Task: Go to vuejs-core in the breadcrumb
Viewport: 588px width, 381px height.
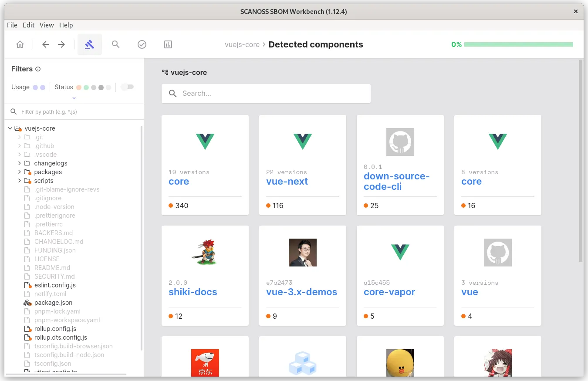Action: click(242, 44)
